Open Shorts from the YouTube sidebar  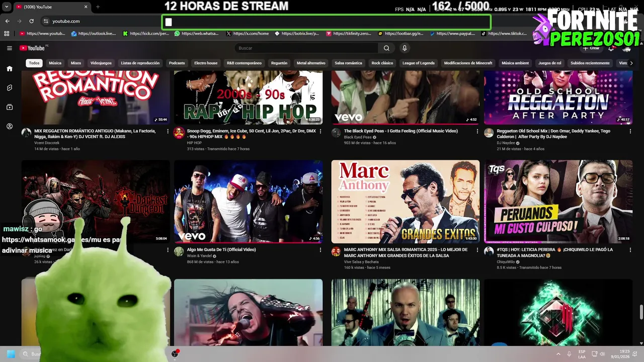10,87
